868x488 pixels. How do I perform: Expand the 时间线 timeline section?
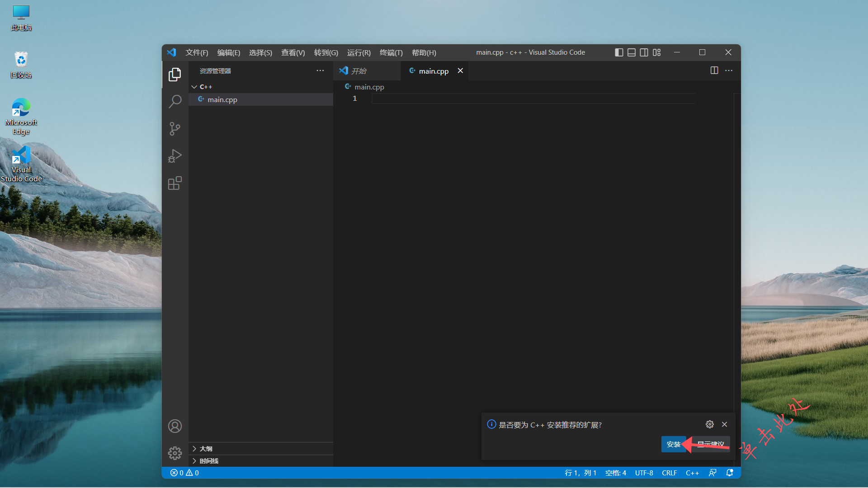click(x=208, y=461)
